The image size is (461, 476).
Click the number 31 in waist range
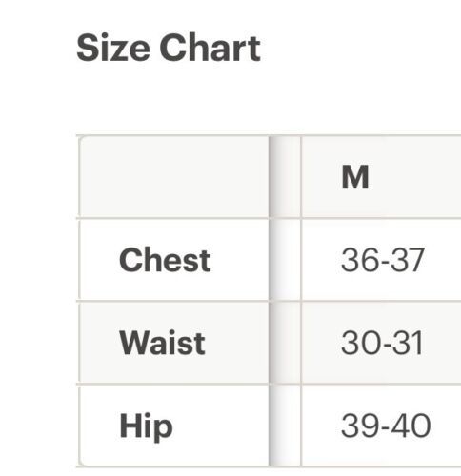pyautogui.click(x=407, y=343)
